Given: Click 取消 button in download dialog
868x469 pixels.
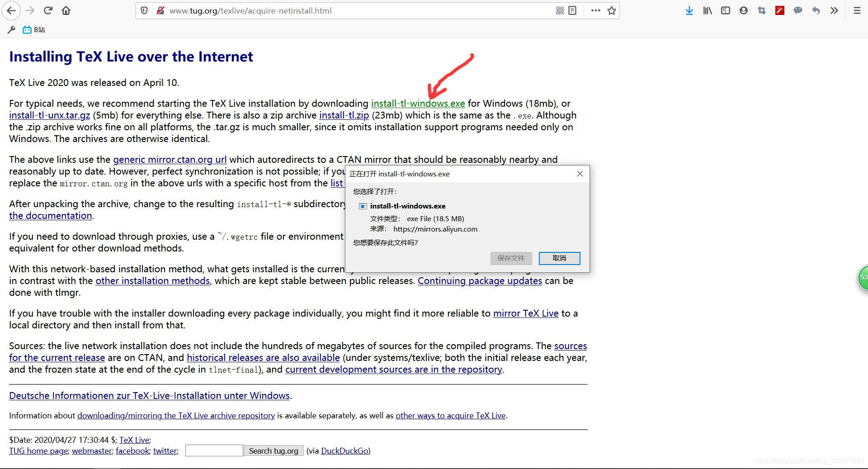Looking at the screenshot, I should tap(559, 258).
